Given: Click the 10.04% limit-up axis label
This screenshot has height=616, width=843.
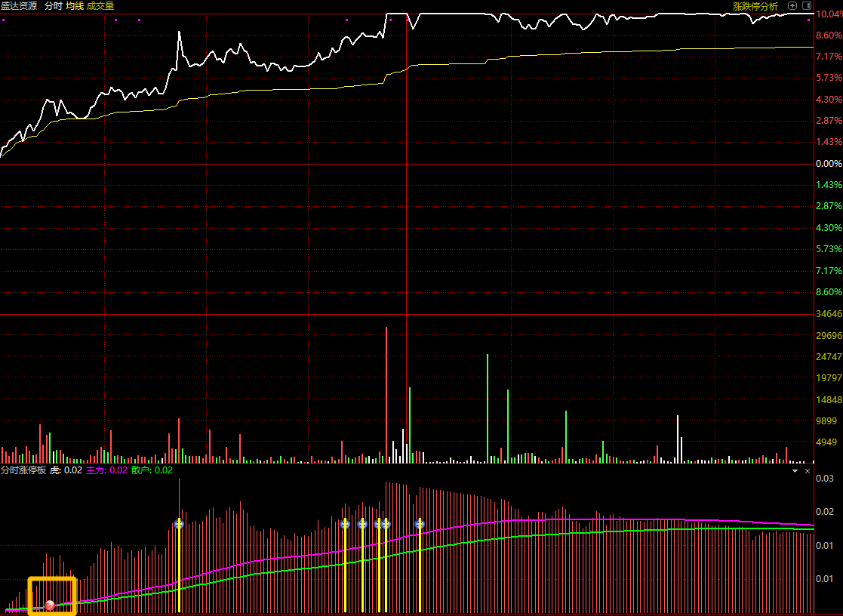Looking at the screenshot, I should pos(829,14).
